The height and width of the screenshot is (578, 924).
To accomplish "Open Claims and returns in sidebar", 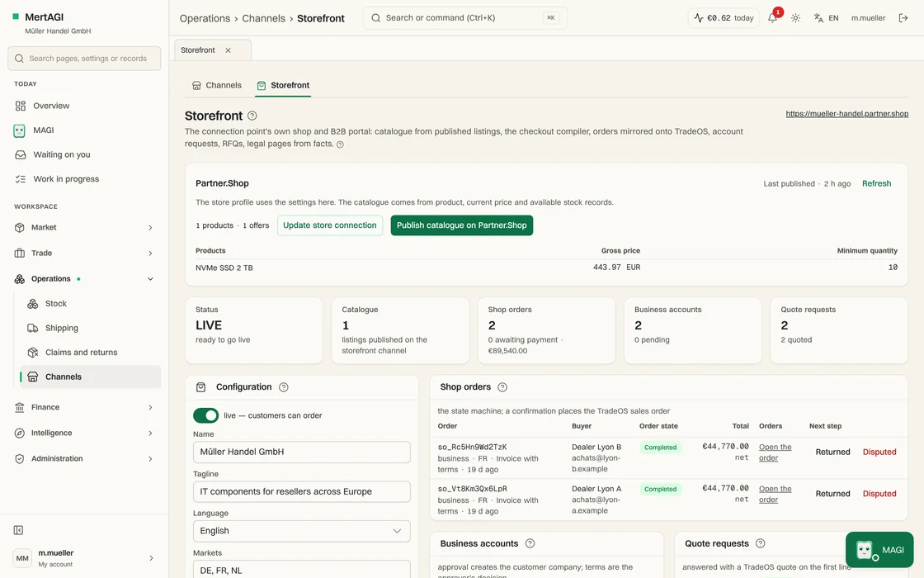I will [x=82, y=352].
